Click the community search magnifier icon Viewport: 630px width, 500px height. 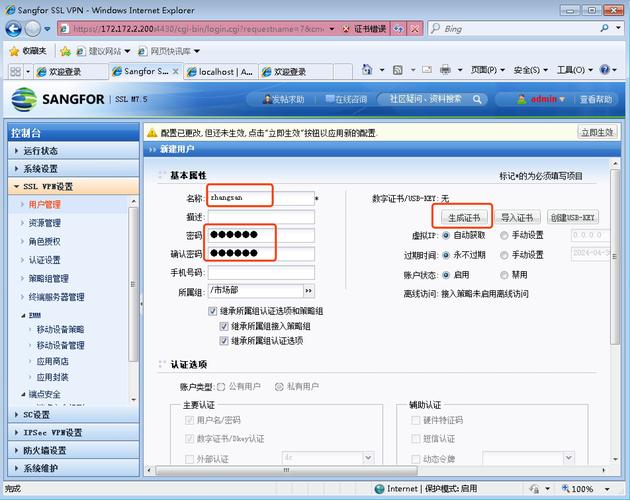tap(477, 99)
